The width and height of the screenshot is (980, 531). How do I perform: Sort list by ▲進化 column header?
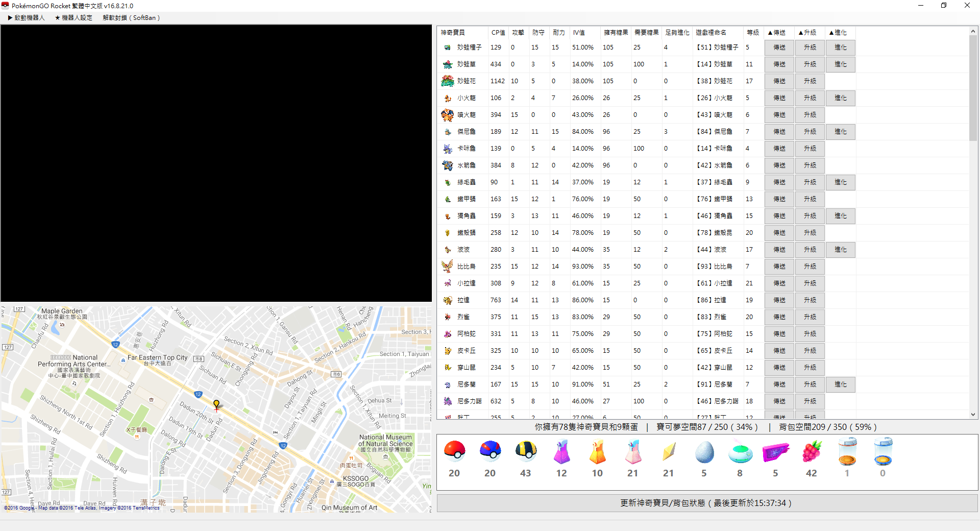[x=838, y=33]
